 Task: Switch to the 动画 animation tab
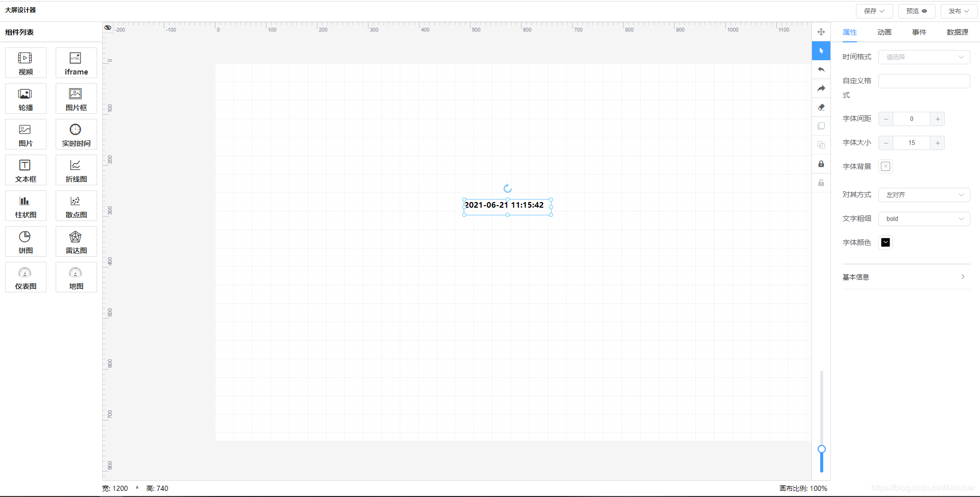(x=885, y=32)
